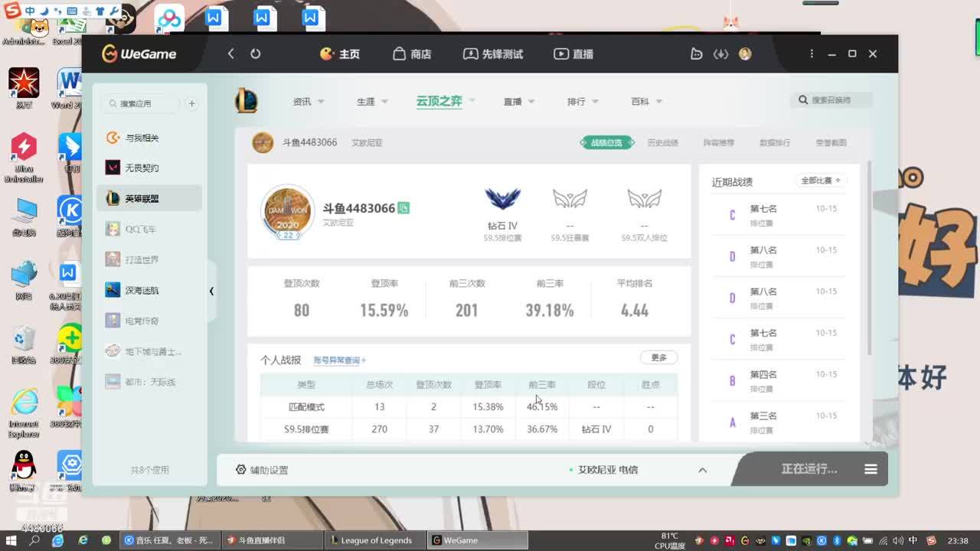Switch to 斗鱼直播伴侣 taskbar window
This screenshot has height=551, width=980.
click(270, 540)
